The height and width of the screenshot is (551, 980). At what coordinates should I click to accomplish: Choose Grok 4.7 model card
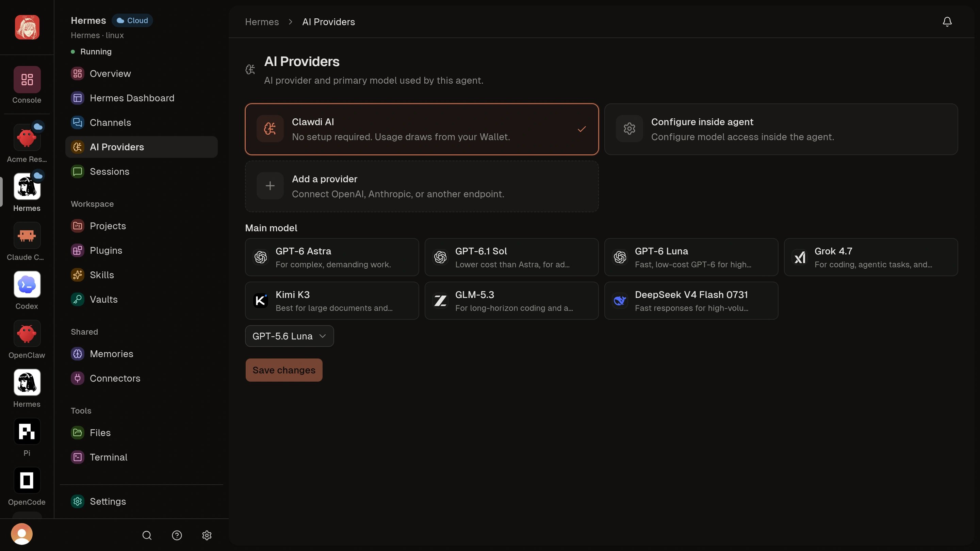(x=871, y=257)
